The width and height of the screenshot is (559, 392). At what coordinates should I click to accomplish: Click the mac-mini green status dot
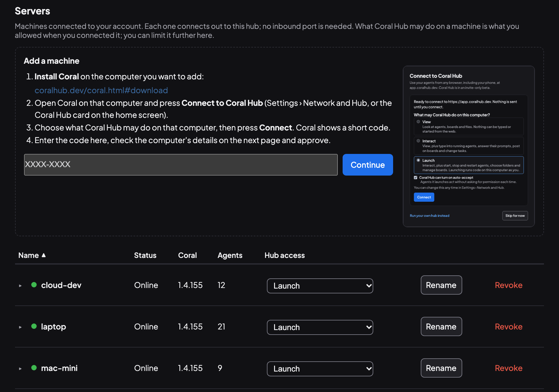tap(34, 368)
